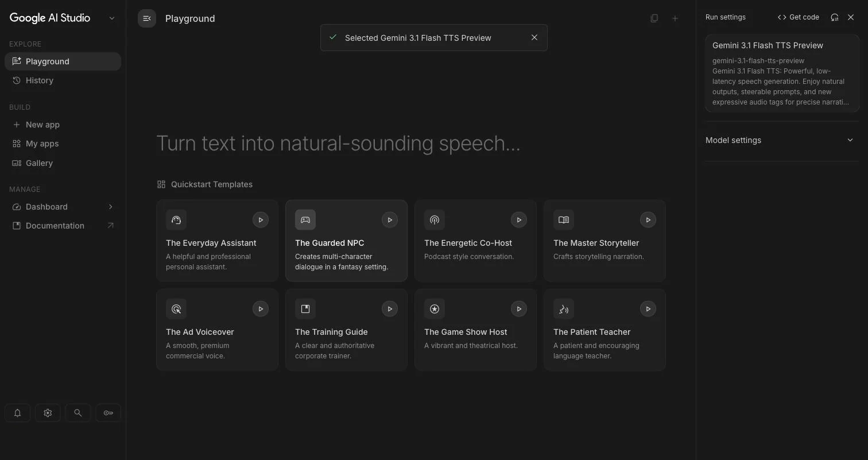The width and height of the screenshot is (868, 460).
Task: Open the Google AI Studio dropdown arrow
Action: pos(112,18)
